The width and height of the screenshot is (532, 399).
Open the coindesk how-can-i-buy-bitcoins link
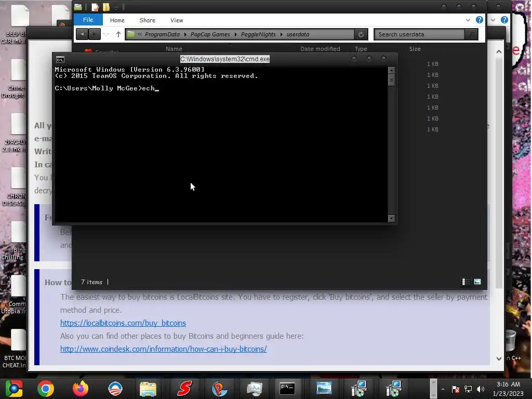[164, 349]
